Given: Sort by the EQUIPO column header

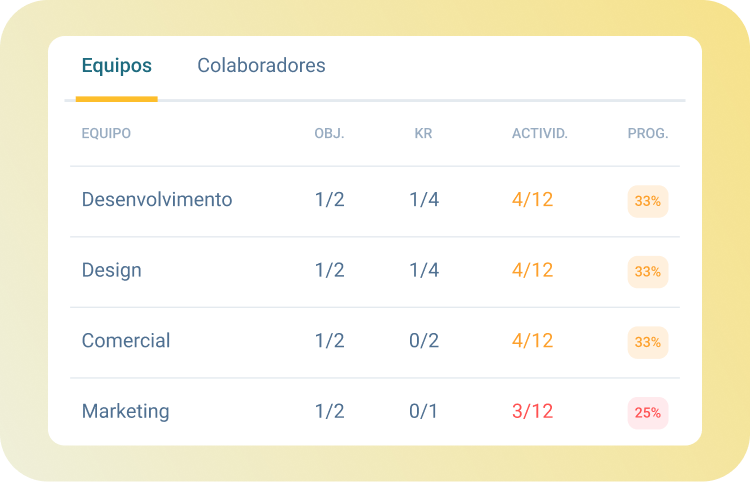Looking at the screenshot, I should (x=106, y=134).
